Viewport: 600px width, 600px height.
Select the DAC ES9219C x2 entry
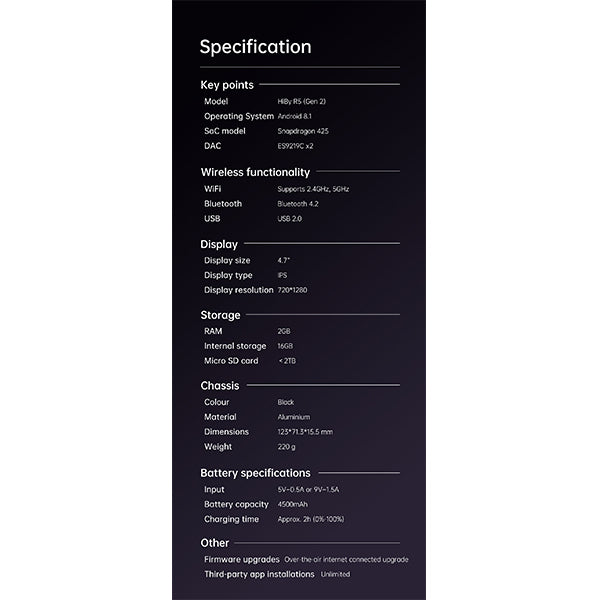pyautogui.click(x=258, y=146)
